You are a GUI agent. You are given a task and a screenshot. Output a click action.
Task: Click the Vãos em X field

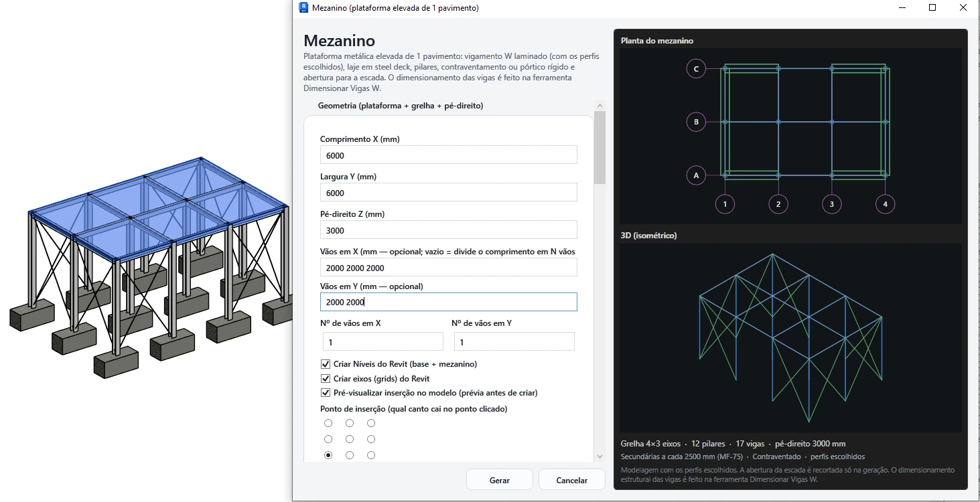[448, 268]
